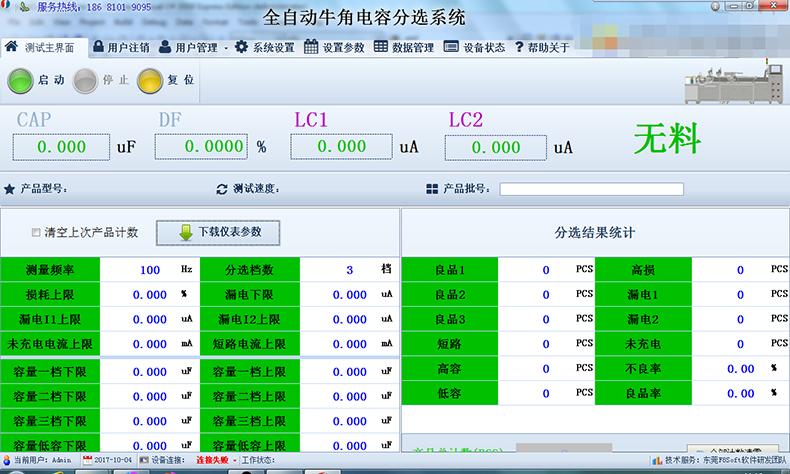Click the 设备状态 device icon
This screenshot has height=474, width=790.
pos(451,47)
